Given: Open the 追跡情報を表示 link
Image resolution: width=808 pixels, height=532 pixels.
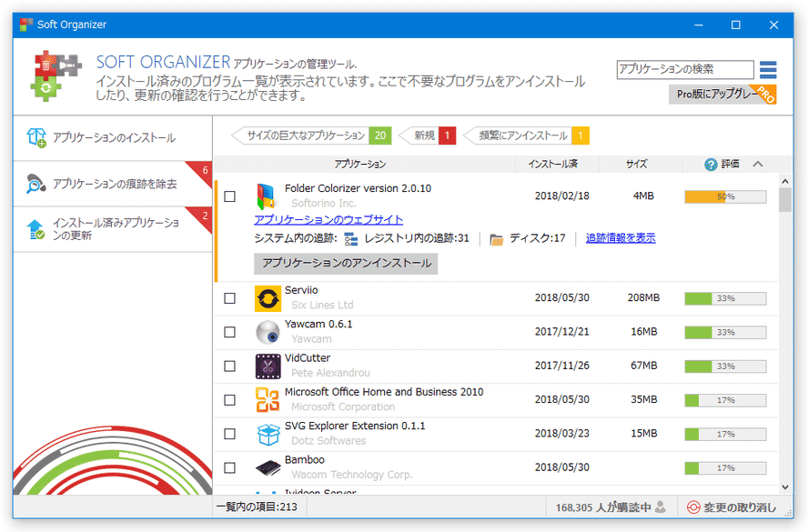Looking at the screenshot, I should (x=621, y=238).
